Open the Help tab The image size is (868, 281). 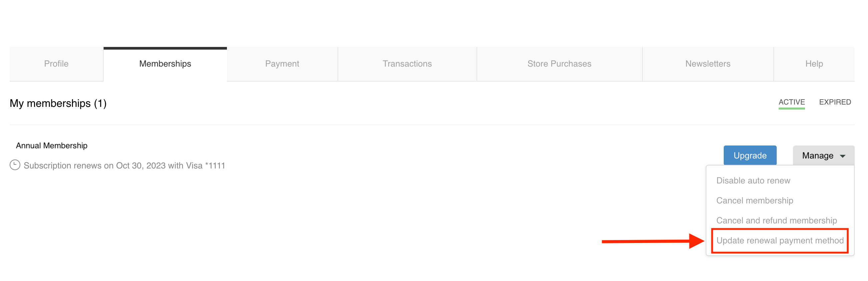(x=814, y=64)
